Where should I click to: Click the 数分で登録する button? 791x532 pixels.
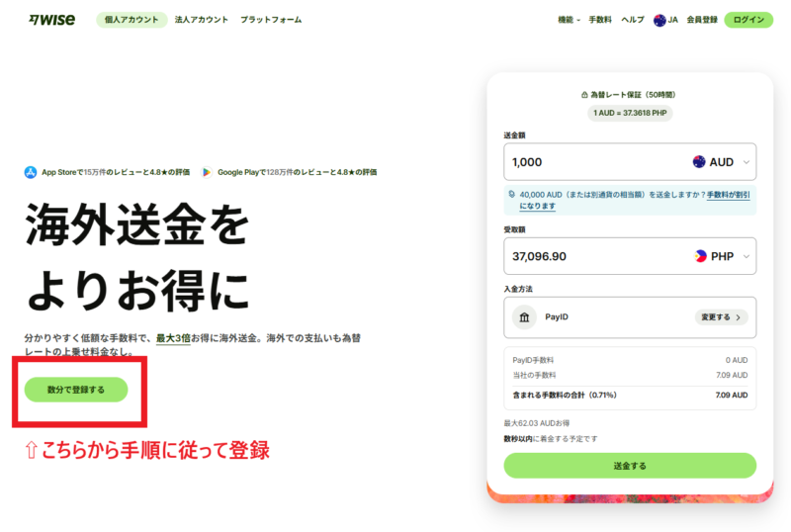pos(76,390)
